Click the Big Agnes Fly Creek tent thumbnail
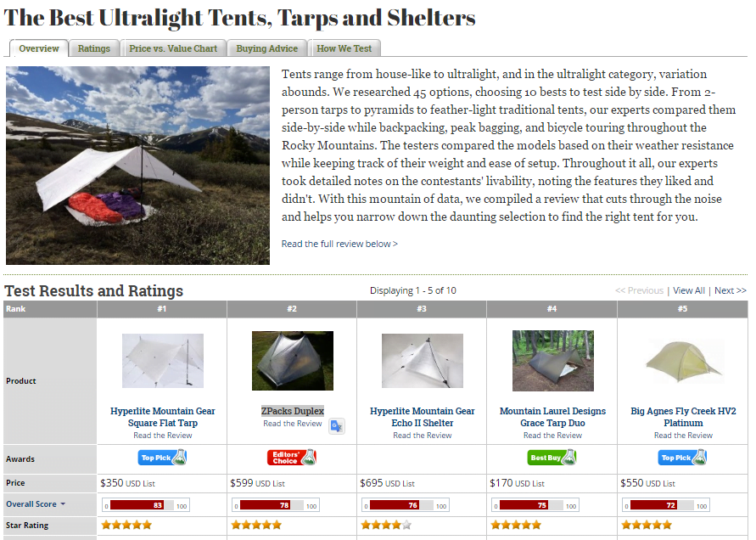The image size is (756, 540). pos(683,361)
